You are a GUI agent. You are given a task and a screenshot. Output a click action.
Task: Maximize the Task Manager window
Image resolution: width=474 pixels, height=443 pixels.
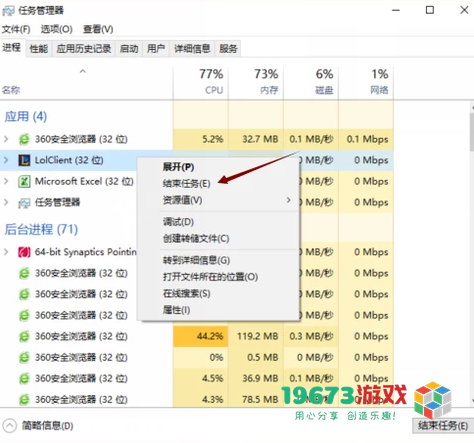pyautogui.click(x=430, y=10)
